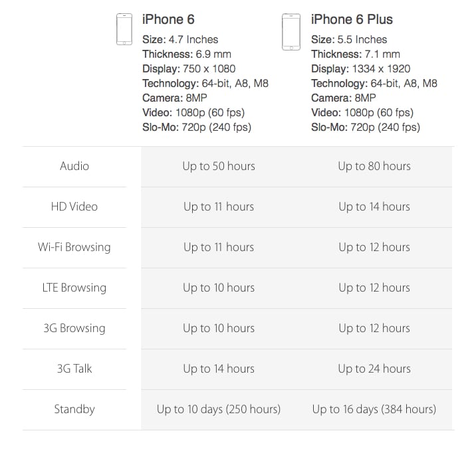Select the Wi-Fi Browsing row label
476x451 pixels.
pyautogui.click(x=74, y=247)
